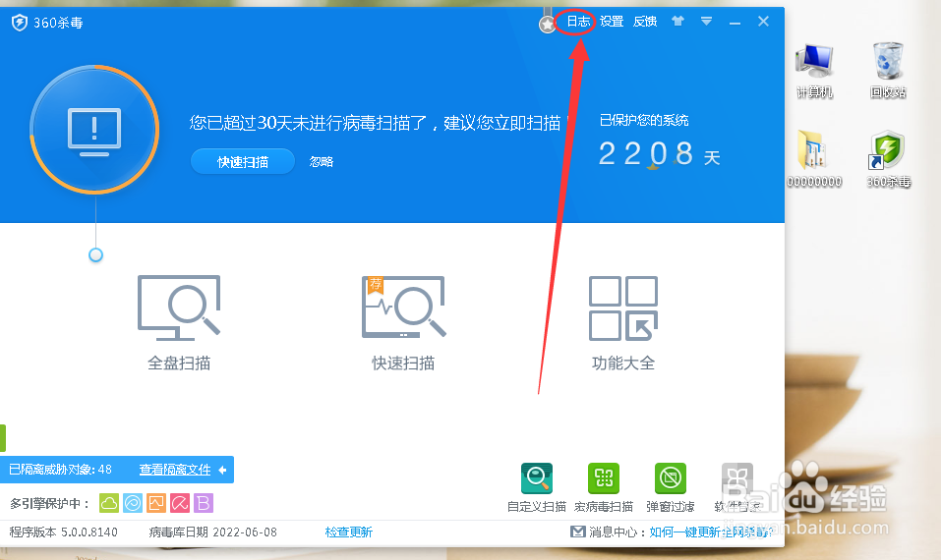Open 弹窗过滤 popup filter

pyautogui.click(x=671, y=487)
